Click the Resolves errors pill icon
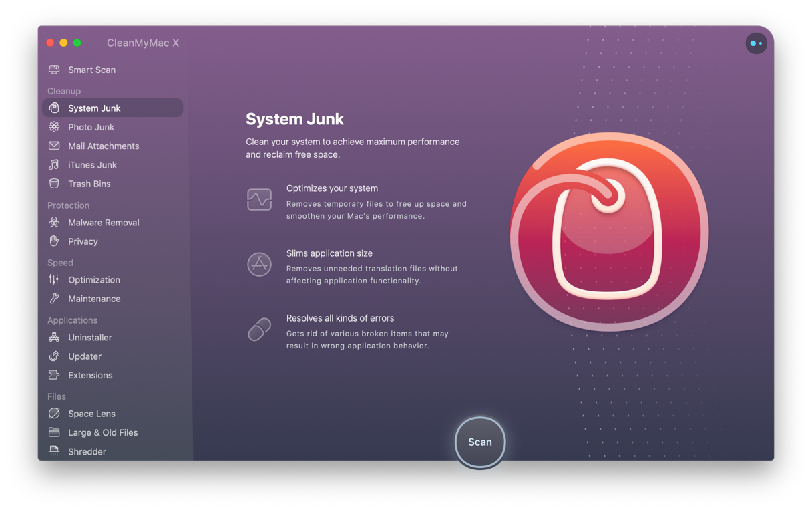The width and height of the screenshot is (812, 508). 259,329
